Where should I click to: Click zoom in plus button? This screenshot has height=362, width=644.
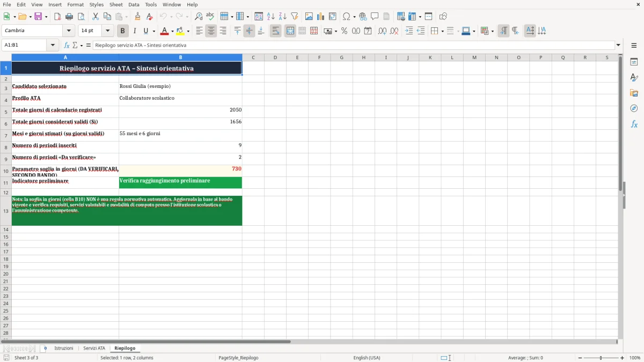(x=622, y=358)
